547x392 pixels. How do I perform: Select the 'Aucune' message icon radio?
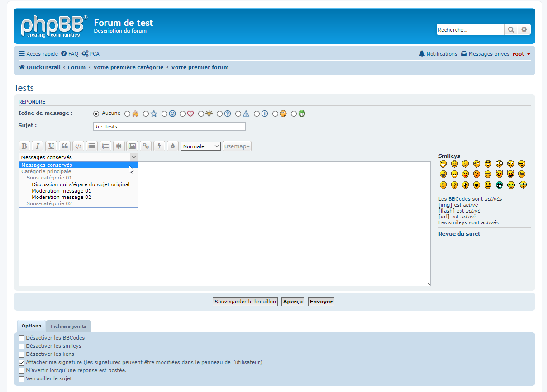(96, 113)
